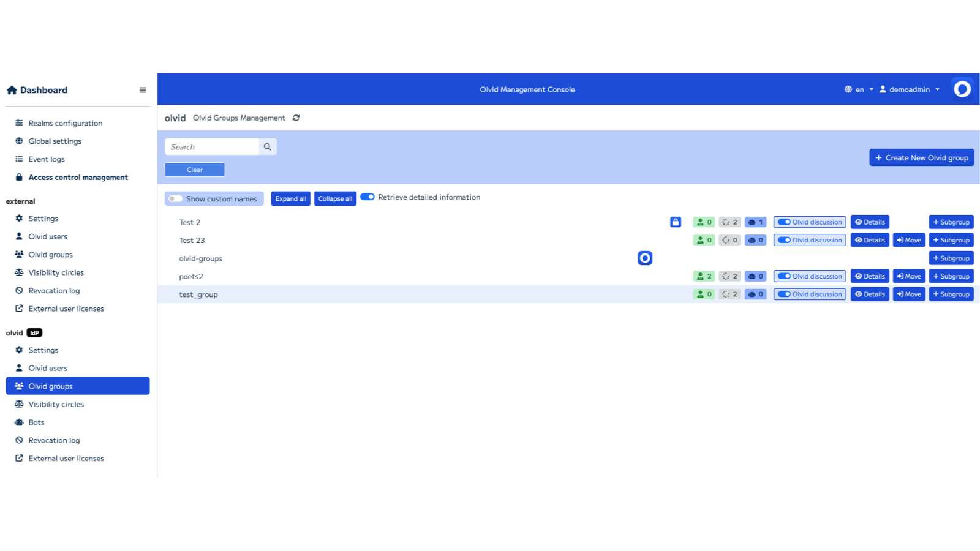This screenshot has width=980, height=551.
Task: Click Create New Olvid group
Action: point(921,157)
